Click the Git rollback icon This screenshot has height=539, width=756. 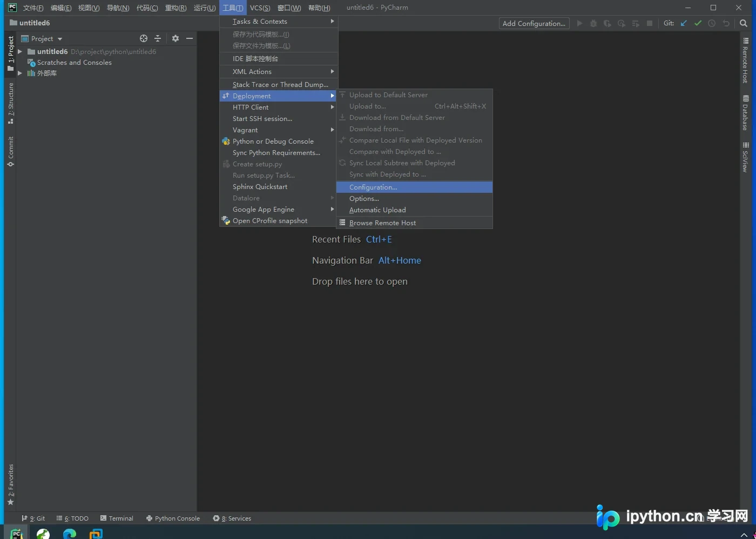tap(726, 23)
